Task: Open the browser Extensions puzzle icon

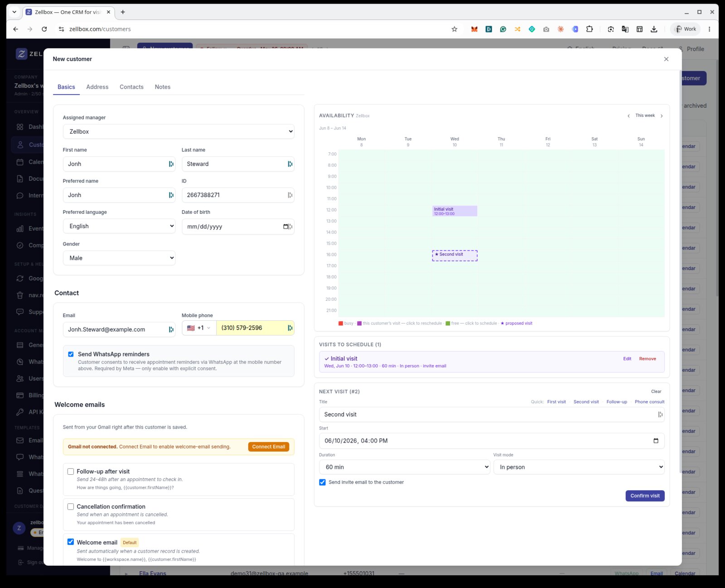Action: (590, 29)
